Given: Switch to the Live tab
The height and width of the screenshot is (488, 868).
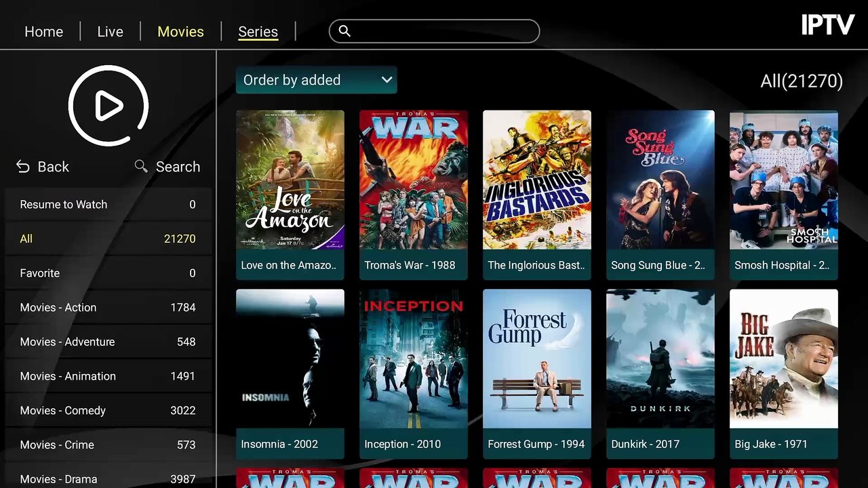Looking at the screenshot, I should click(x=110, y=32).
